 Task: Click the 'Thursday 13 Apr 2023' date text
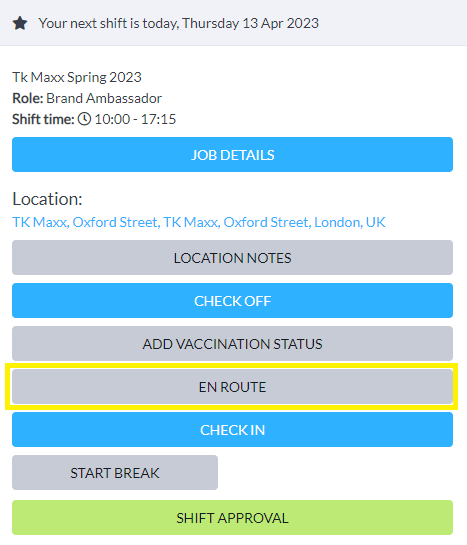(x=251, y=24)
